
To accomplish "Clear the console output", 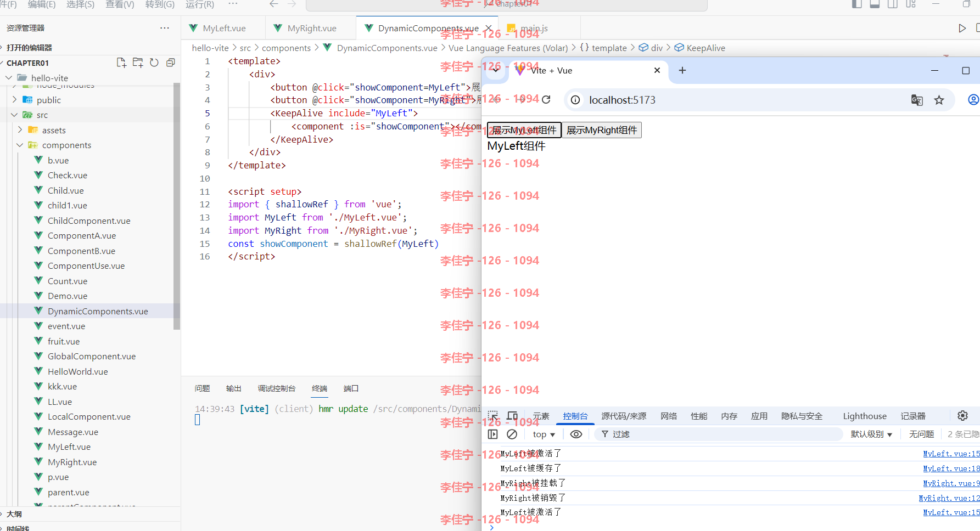I will 512,434.
